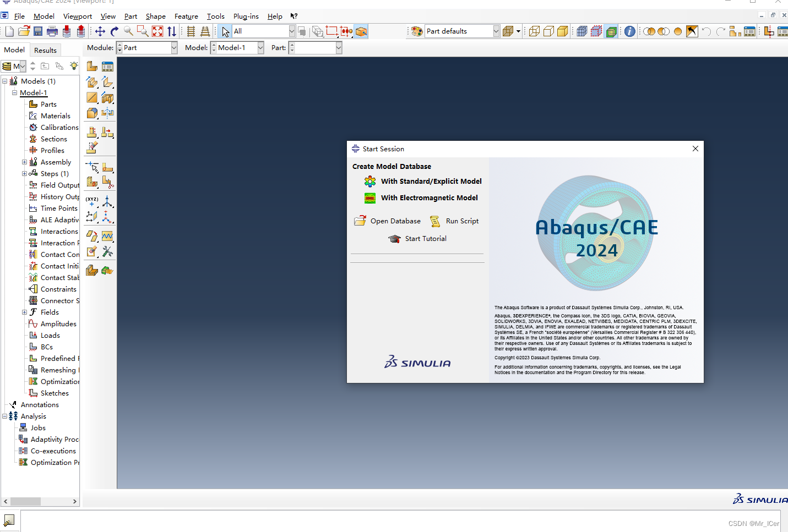Collapse the Models (1) tree node

(x=4, y=81)
